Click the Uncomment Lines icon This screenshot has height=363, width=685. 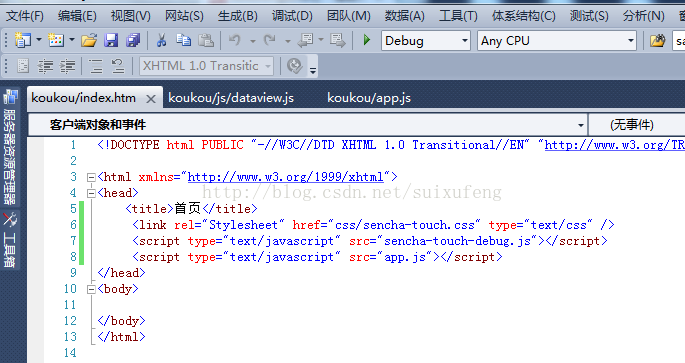pyautogui.click(x=118, y=66)
